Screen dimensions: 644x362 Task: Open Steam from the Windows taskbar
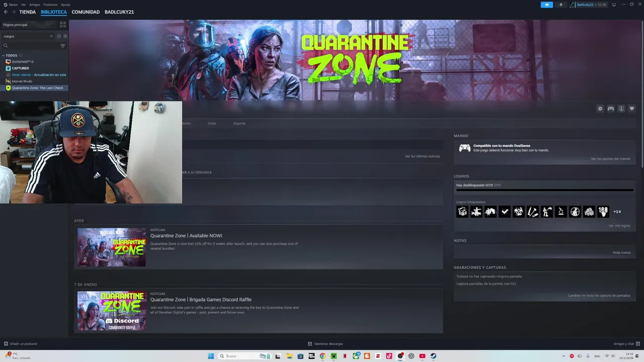(433, 356)
